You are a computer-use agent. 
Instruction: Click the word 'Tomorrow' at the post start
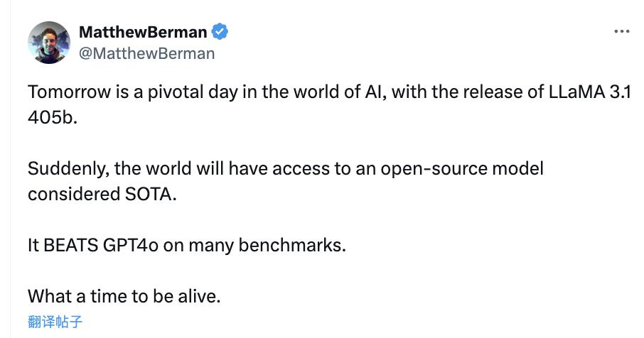pyautogui.click(x=70, y=92)
